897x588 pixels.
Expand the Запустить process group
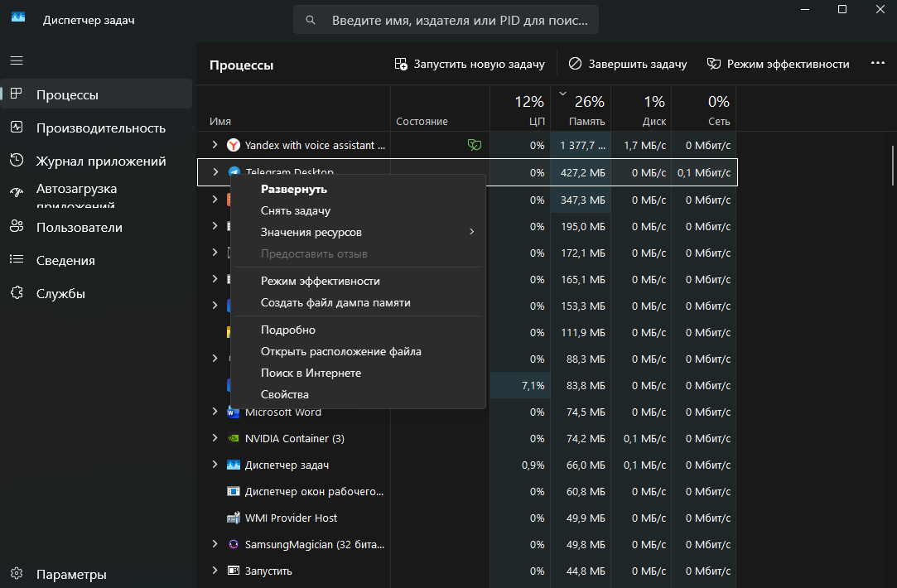coord(215,571)
